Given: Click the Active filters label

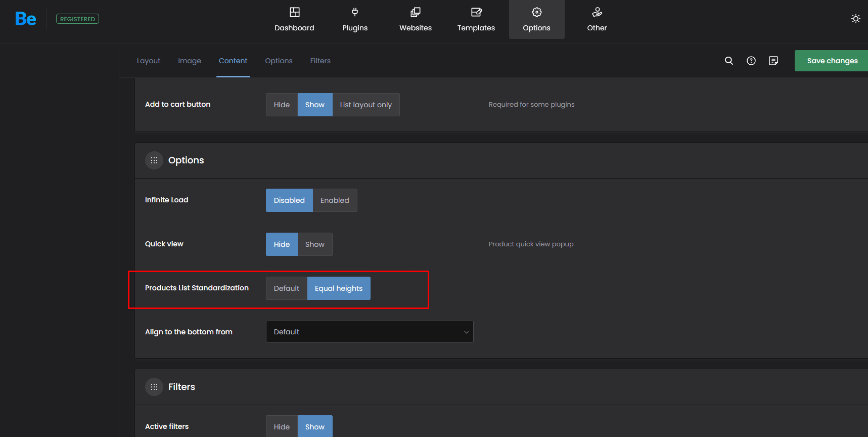Looking at the screenshot, I should click(167, 426).
